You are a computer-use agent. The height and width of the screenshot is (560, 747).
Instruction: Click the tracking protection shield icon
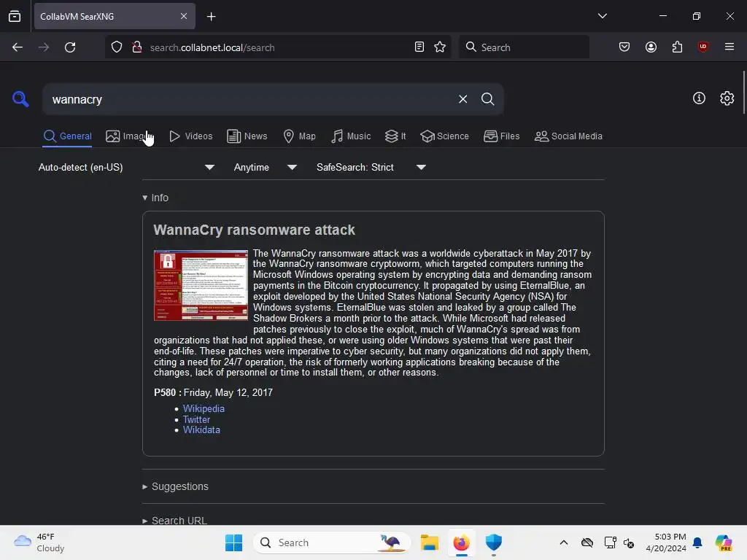click(117, 47)
